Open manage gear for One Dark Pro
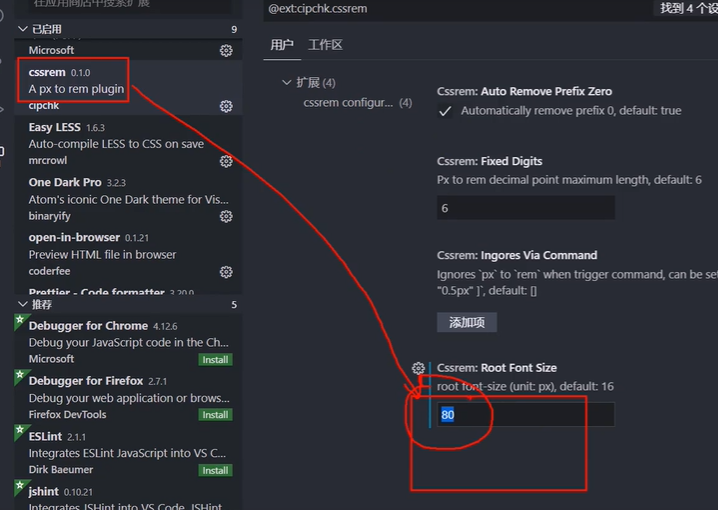 [x=226, y=216]
